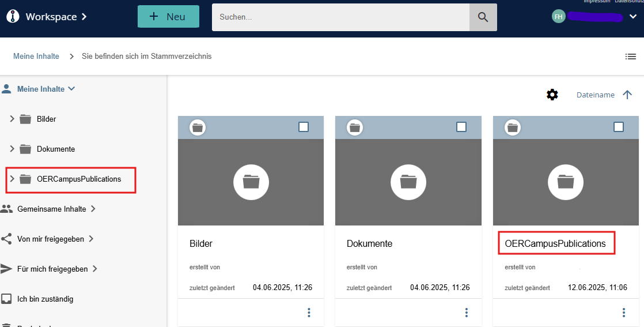The height and width of the screenshot is (327, 644).
Task: Click into the Suchen search field
Action: 340,17
